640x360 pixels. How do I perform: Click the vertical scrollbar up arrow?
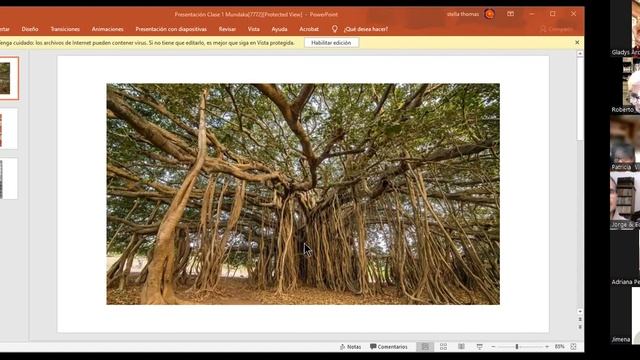(580, 54)
